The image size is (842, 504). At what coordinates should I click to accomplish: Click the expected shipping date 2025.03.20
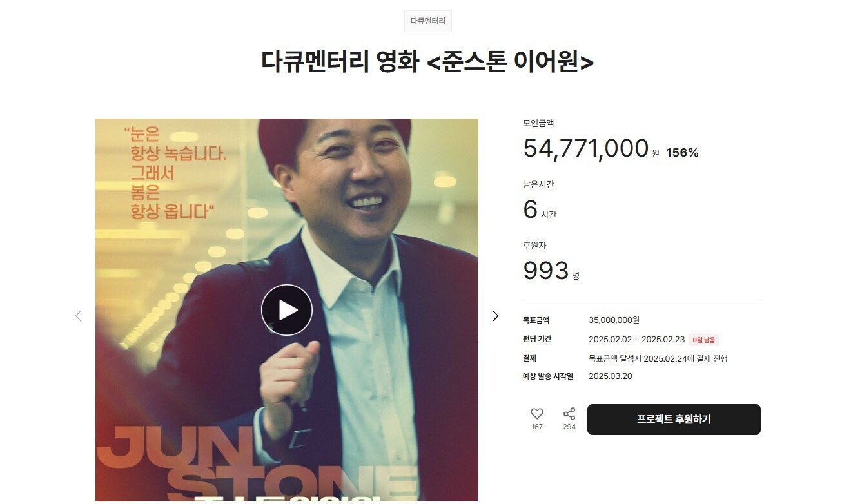pyautogui.click(x=611, y=376)
